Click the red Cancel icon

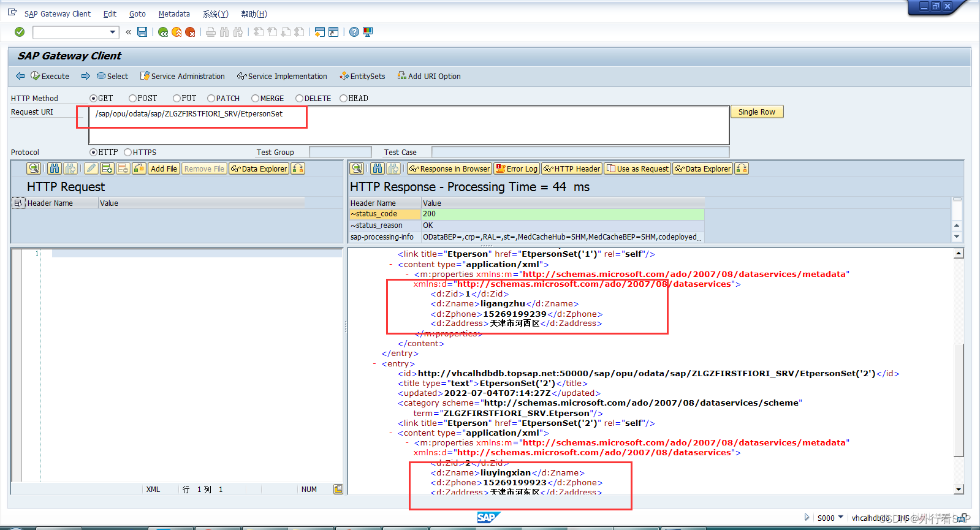[190, 32]
